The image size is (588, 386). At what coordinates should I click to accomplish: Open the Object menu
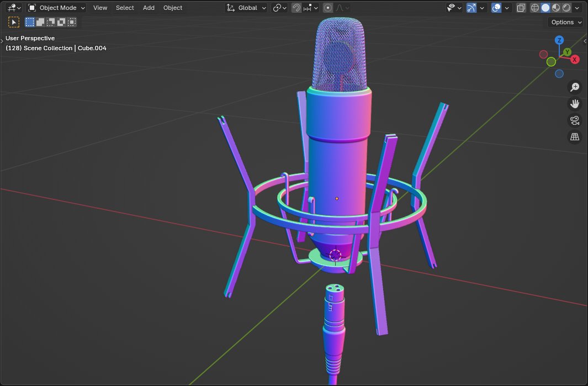pyautogui.click(x=172, y=8)
